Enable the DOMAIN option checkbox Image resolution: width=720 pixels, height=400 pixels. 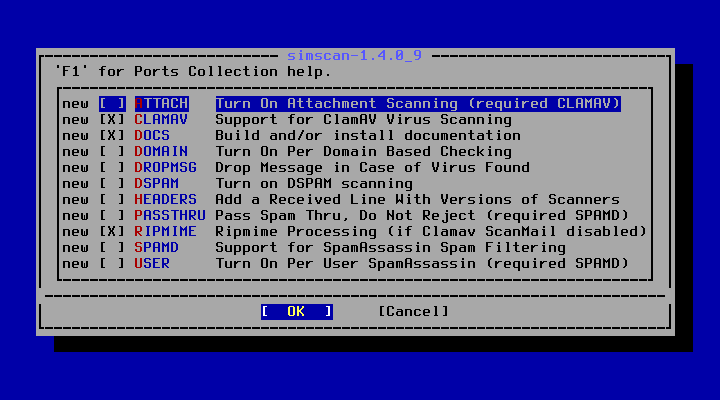point(112,152)
